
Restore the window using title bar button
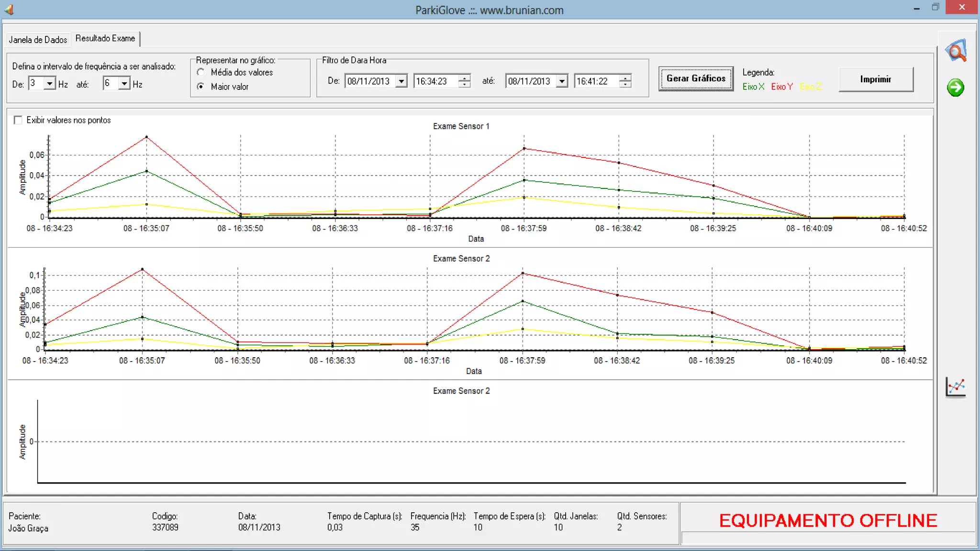coord(935,7)
